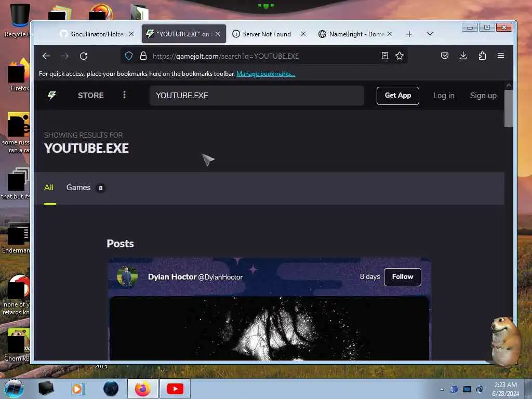532x399 pixels.
Task: Reload the current Game Jolt page
Action: tap(84, 56)
